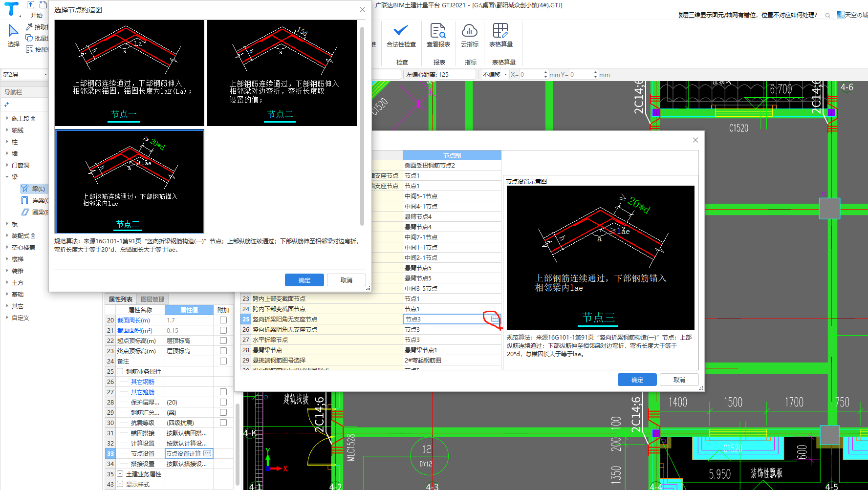The height and width of the screenshot is (490, 868).
Task: Click the 云指标 cloud icon
Action: click(x=469, y=31)
